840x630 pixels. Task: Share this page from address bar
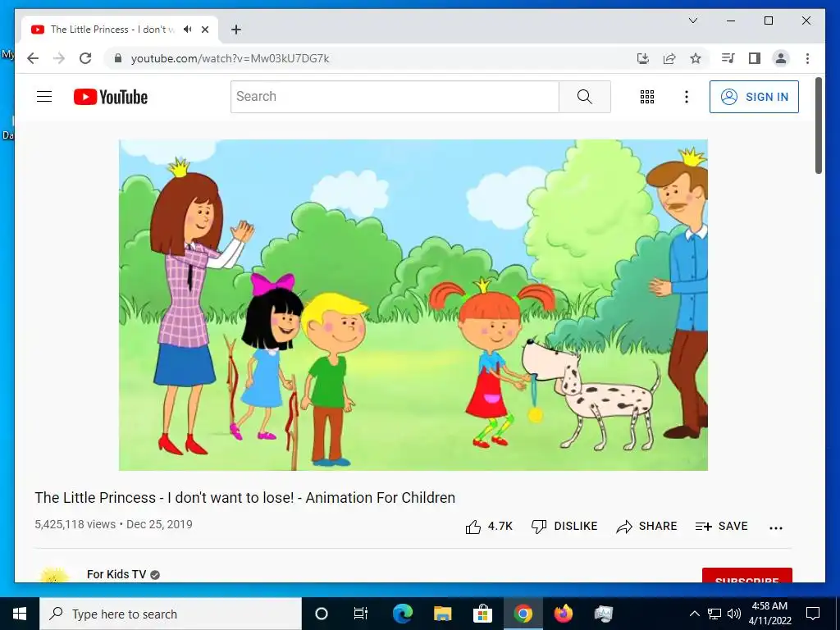(x=669, y=58)
